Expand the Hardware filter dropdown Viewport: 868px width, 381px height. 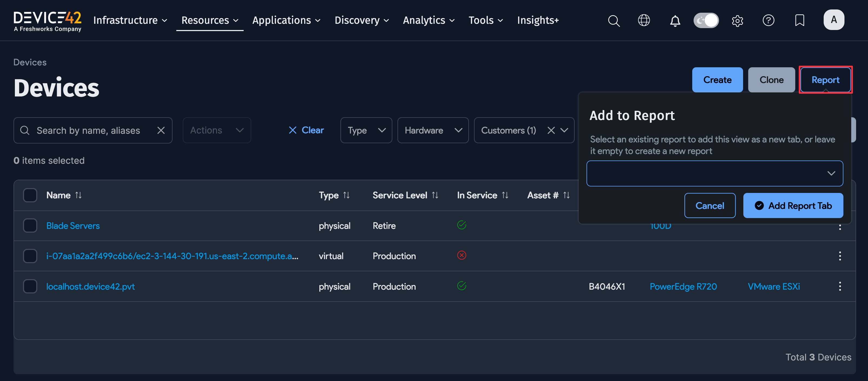click(433, 130)
